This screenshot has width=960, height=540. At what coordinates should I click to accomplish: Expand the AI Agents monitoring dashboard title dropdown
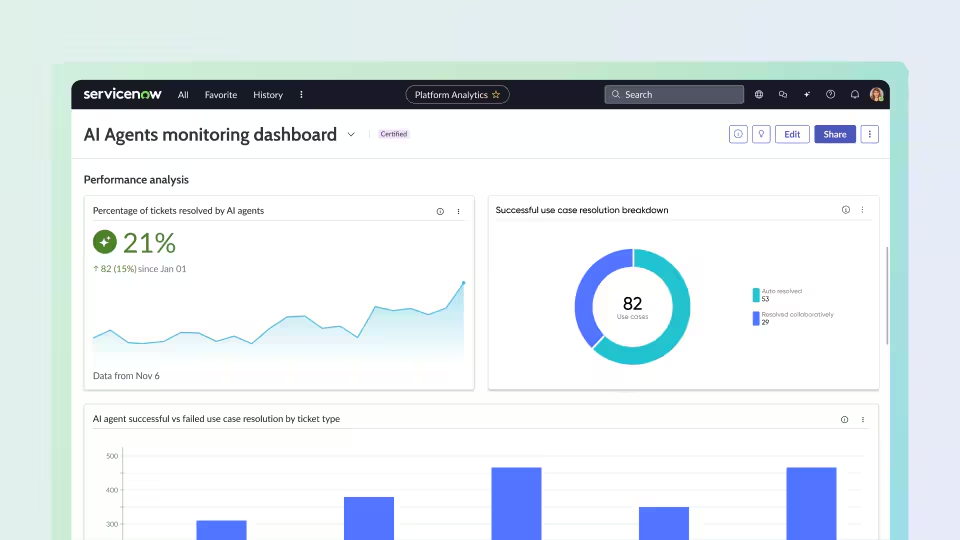[x=351, y=135]
